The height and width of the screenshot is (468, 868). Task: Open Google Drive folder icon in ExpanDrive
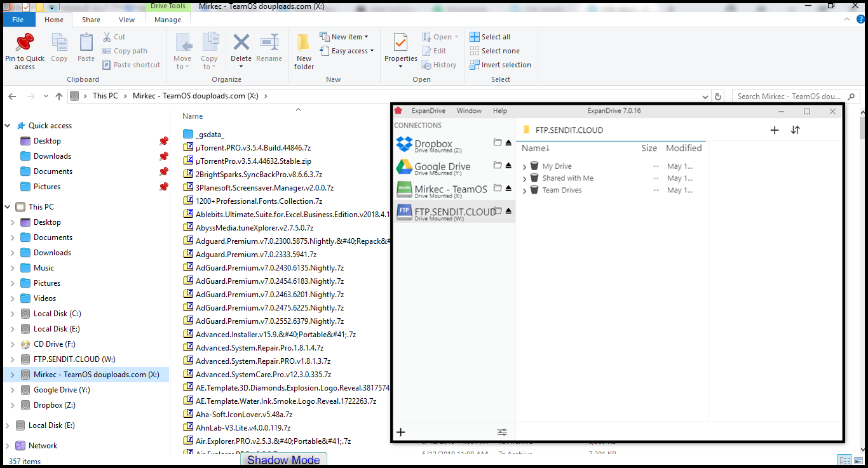click(498, 165)
